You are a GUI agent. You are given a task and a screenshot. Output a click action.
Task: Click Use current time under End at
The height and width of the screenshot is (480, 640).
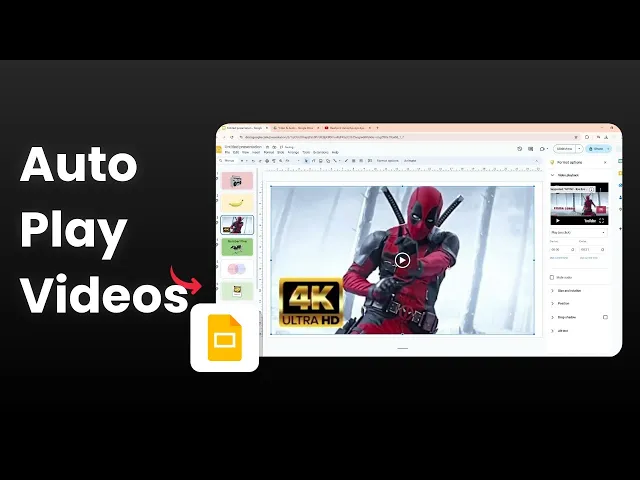pos(589,258)
